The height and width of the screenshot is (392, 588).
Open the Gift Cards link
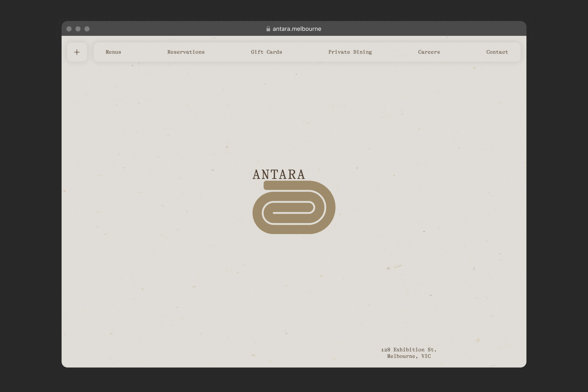click(266, 52)
